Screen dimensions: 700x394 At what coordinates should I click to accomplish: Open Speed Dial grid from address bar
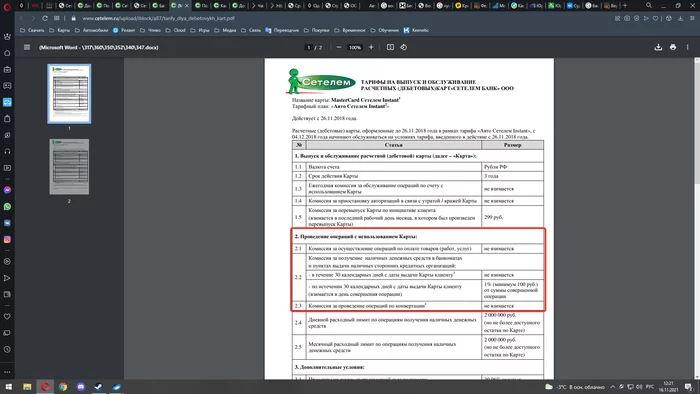click(57, 18)
